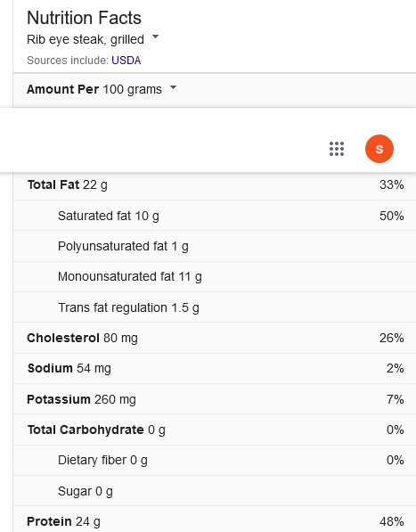
Task: Click the Saturated fat 10 g row
Action: pyautogui.click(x=215, y=216)
